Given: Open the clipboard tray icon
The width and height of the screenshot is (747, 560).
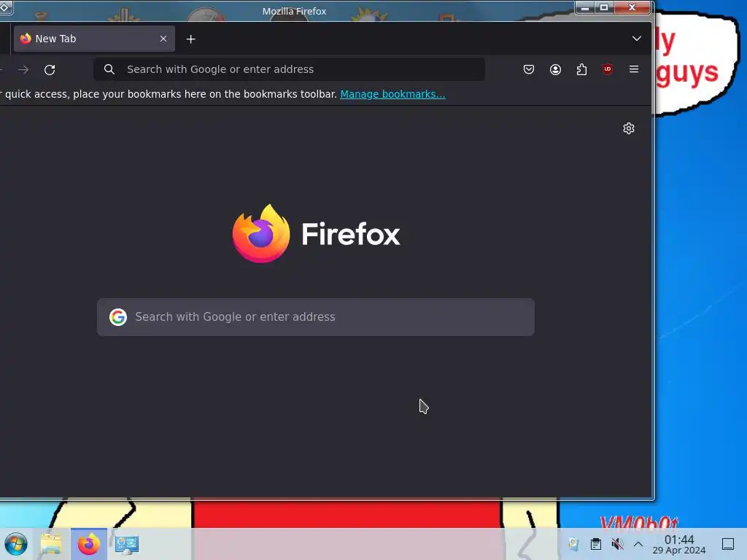Looking at the screenshot, I should pyautogui.click(x=595, y=544).
